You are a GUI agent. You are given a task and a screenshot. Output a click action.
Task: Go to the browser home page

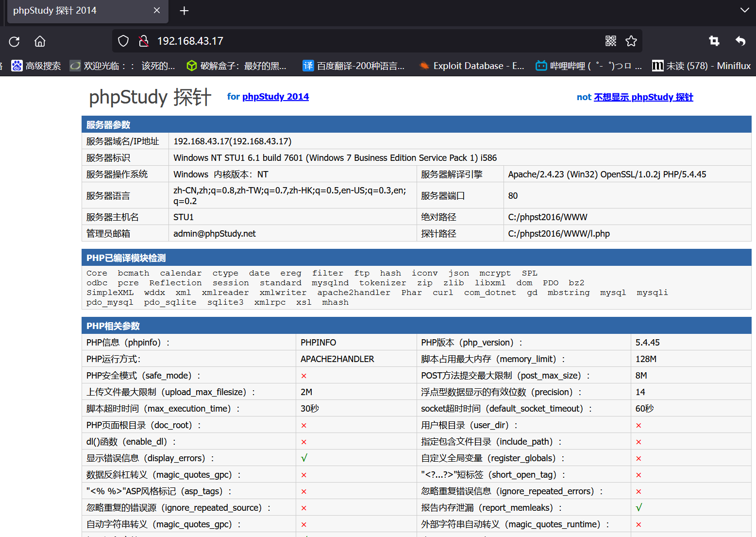click(x=40, y=41)
